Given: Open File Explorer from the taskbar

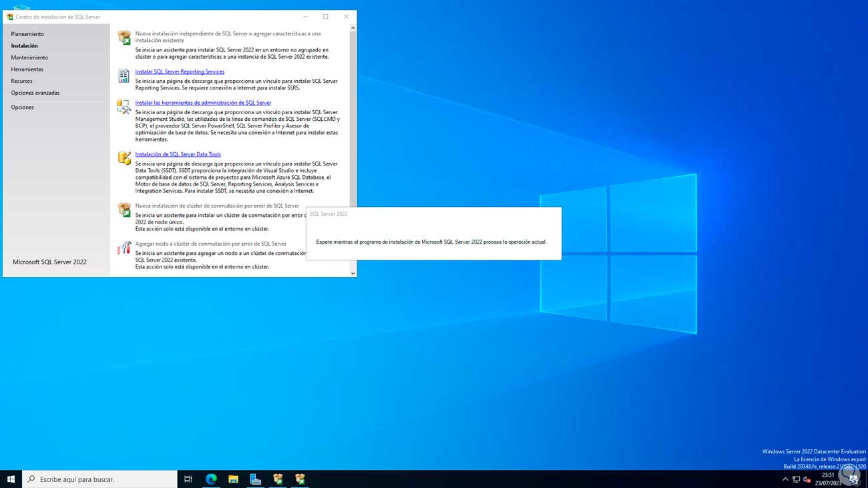Looking at the screenshot, I should (x=233, y=479).
